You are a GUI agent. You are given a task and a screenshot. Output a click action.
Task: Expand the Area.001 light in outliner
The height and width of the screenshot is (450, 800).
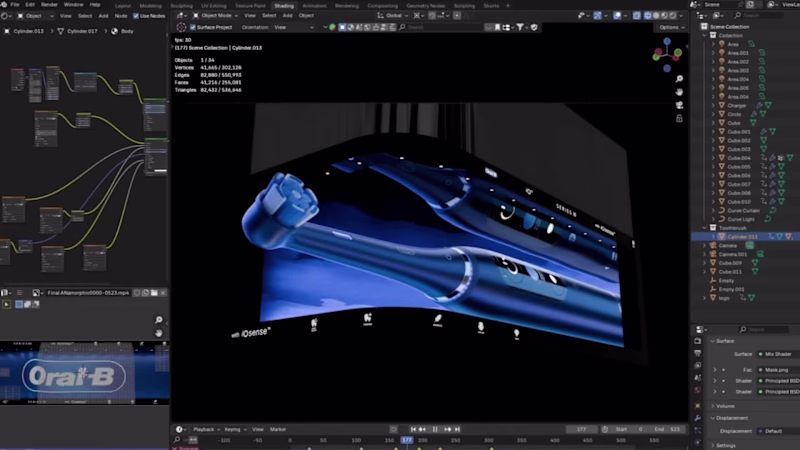713,53
